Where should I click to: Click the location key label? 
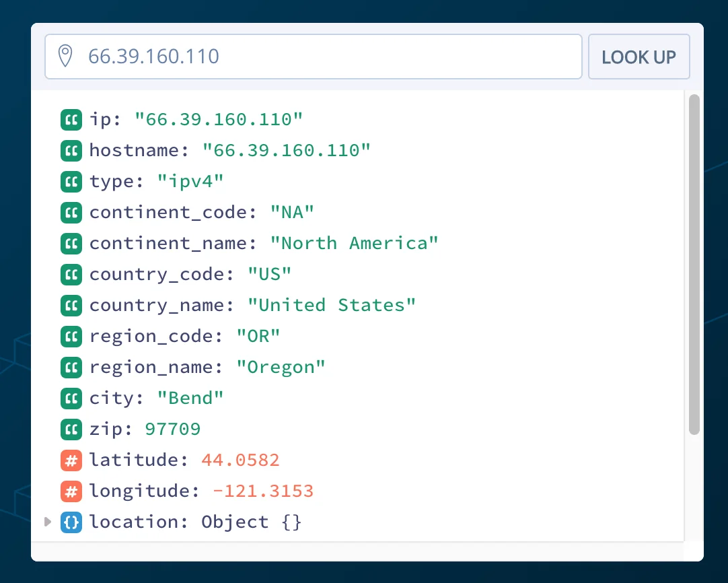coord(139,522)
